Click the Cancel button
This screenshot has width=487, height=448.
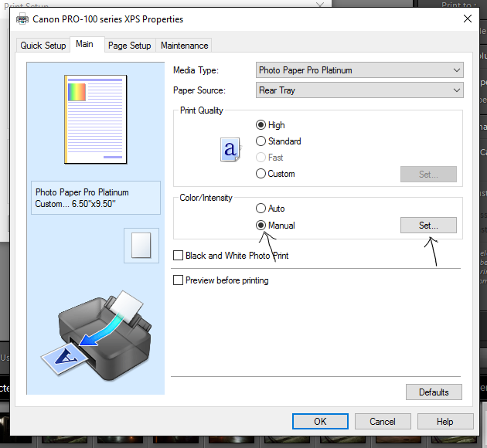coord(383,421)
